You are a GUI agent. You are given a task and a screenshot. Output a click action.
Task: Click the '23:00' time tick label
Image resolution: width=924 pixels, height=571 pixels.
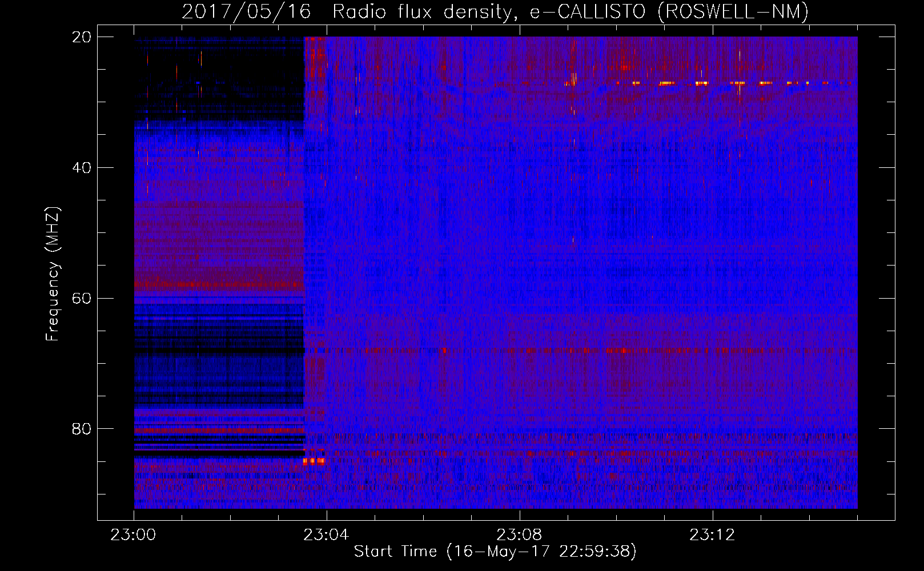coord(134,535)
